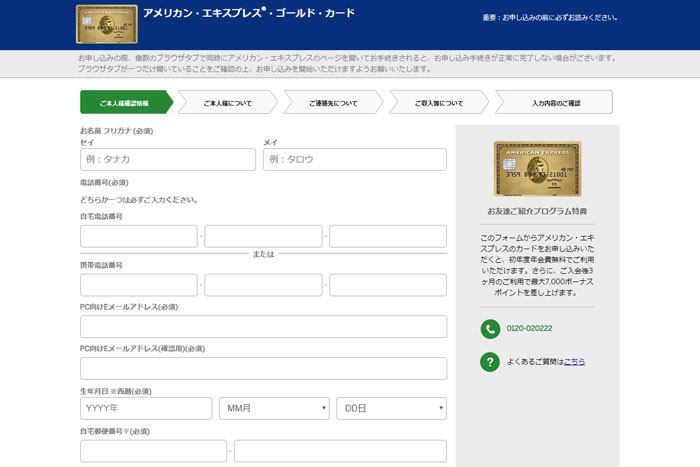Click third home phone number box

click(388, 236)
